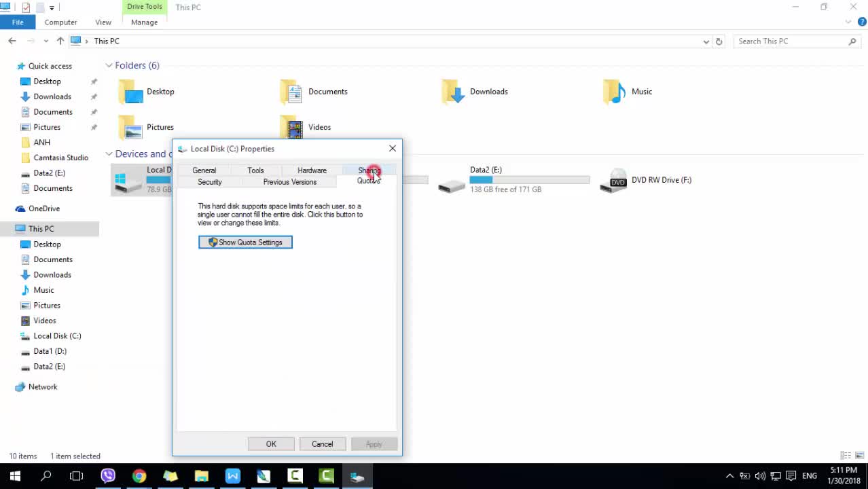Viewport: 868px width, 489px height.
Task: Collapse the Devices and drives group
Action: pos(109,154)
